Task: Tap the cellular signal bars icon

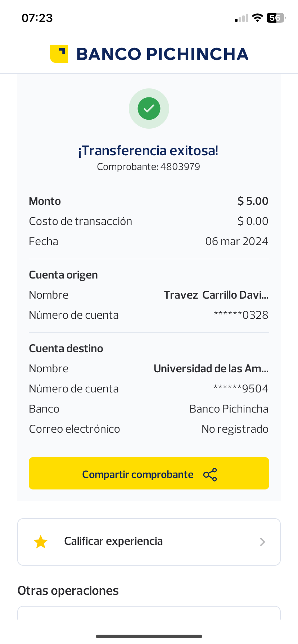Action: [x=242, y=18]
